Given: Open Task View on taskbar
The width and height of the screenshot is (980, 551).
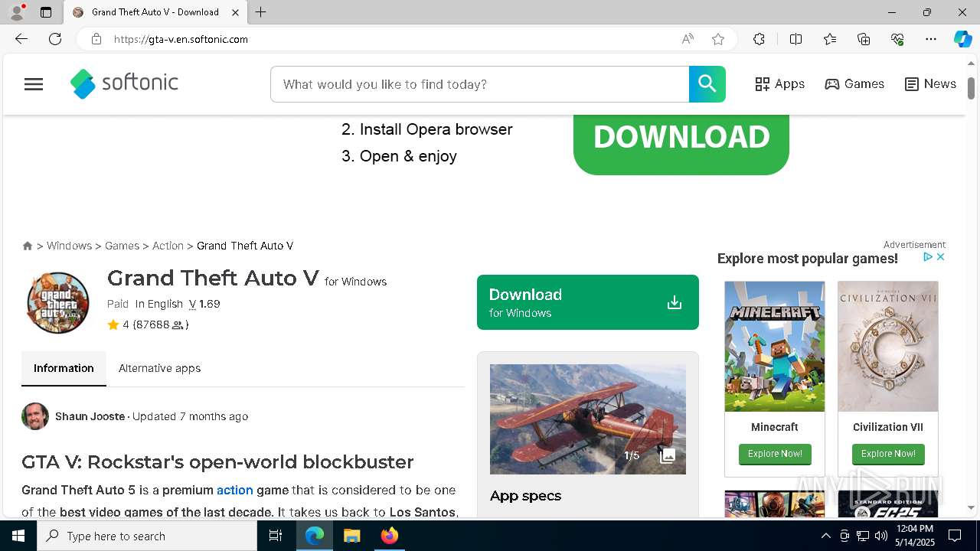Looking at the screenshot, I should 276,536.
